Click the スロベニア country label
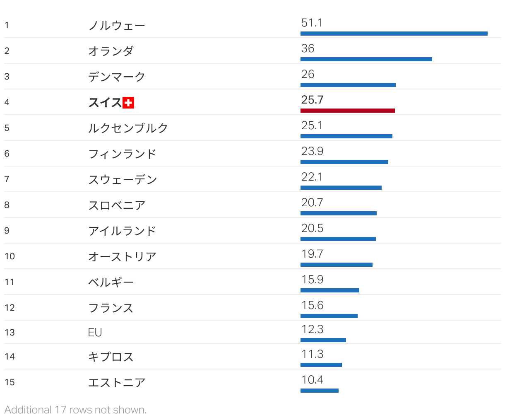This screenshot has width=505, height=420. tap(117, 205)
